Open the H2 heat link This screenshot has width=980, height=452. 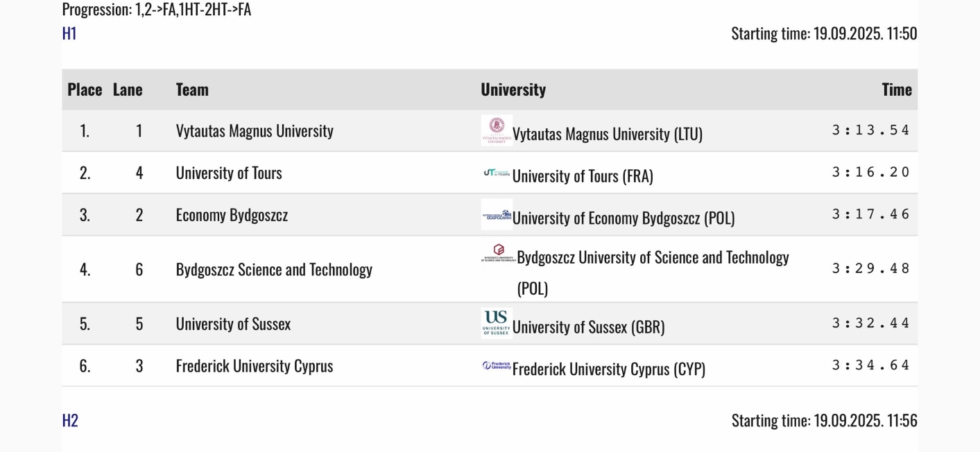point(70,420)
